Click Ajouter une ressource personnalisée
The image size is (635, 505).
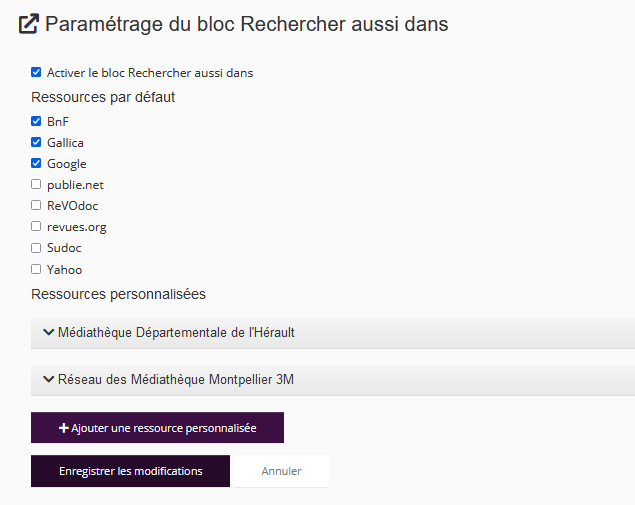[157, 428]
